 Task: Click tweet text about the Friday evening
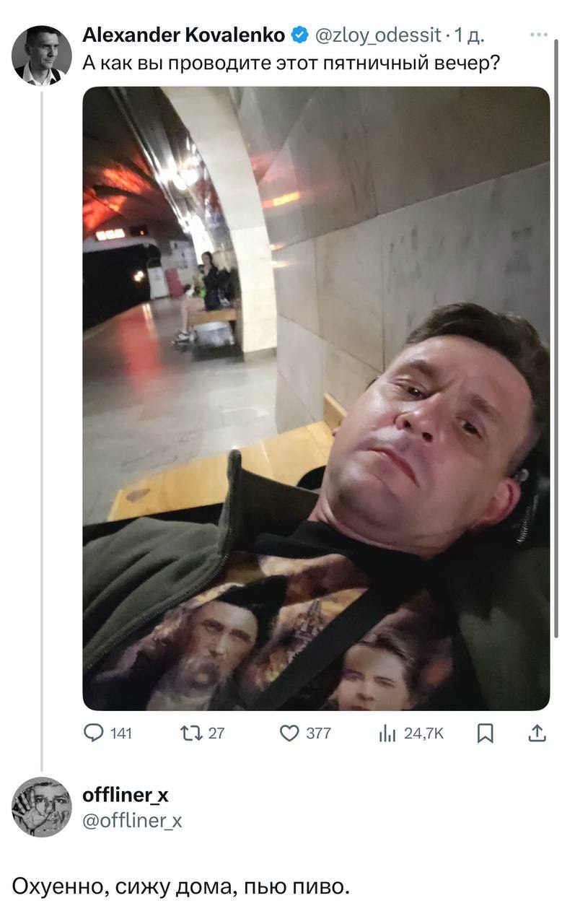point(292,63)
